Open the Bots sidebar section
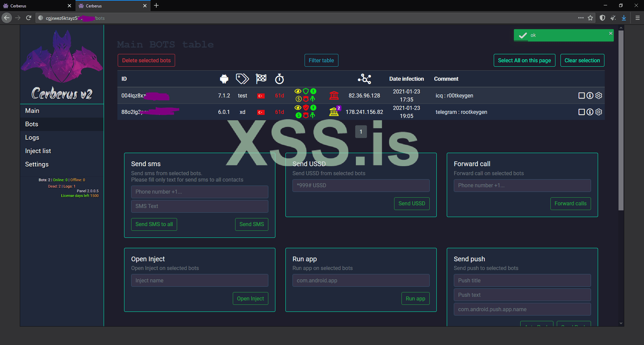 point(62,124)
